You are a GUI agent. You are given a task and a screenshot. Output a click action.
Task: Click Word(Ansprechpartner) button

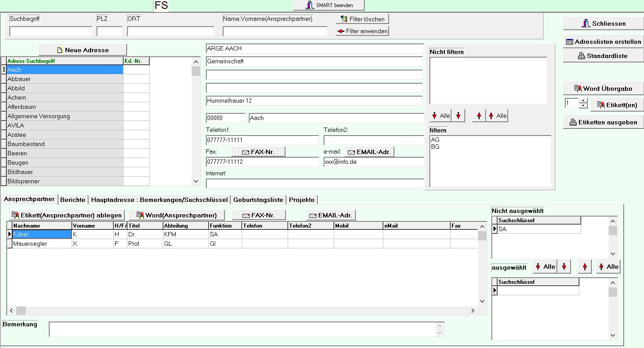tap(177, 215)
